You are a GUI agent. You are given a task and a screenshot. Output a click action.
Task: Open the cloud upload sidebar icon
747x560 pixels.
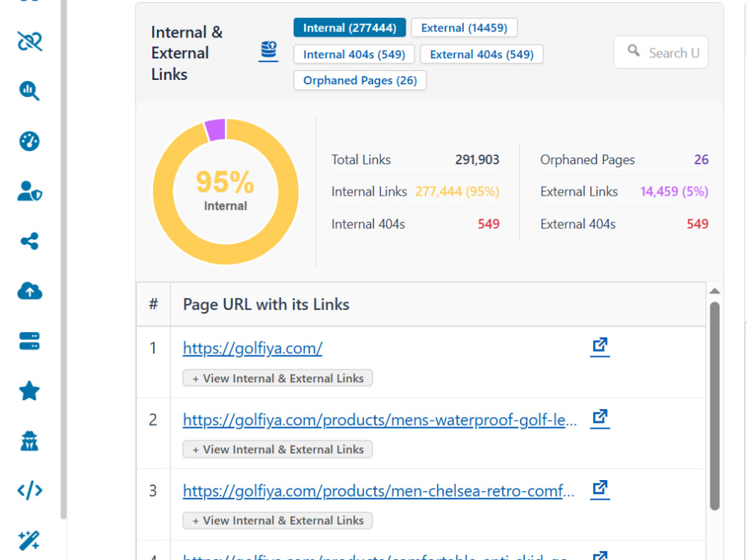(30, 291)
